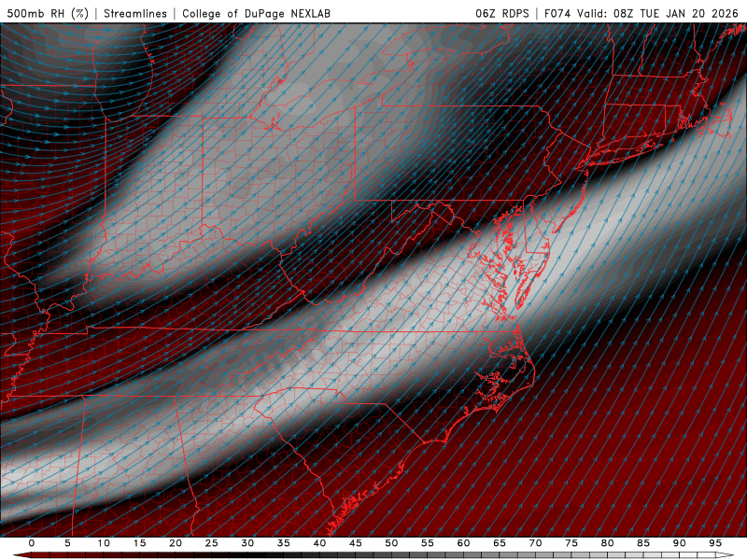The width and height of the screenshot is (747, 560).
Task: Click the colorbar value 85
Action: pos(643,543)
